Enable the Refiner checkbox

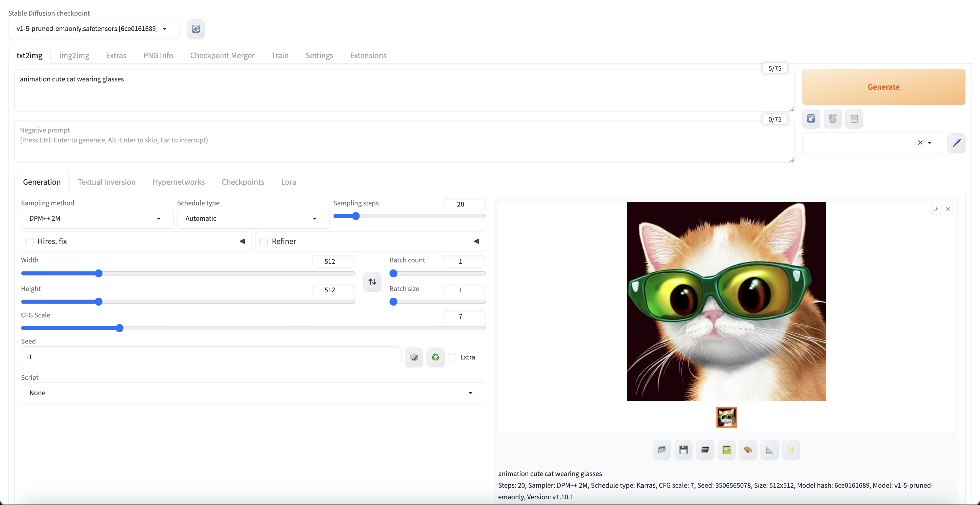264,242
